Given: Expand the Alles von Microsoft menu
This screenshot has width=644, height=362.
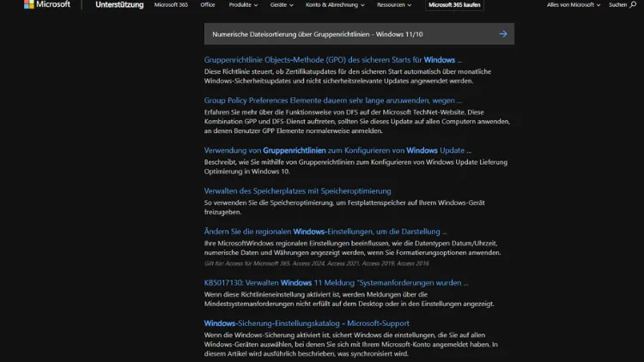Looking at the screenshot, I should [x=574, y=5].
